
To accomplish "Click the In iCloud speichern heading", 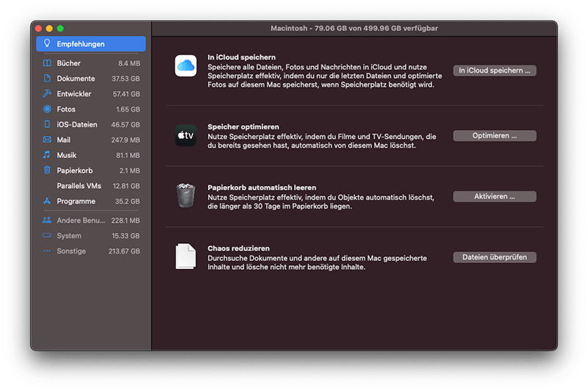I will click(x=242, y=57).
